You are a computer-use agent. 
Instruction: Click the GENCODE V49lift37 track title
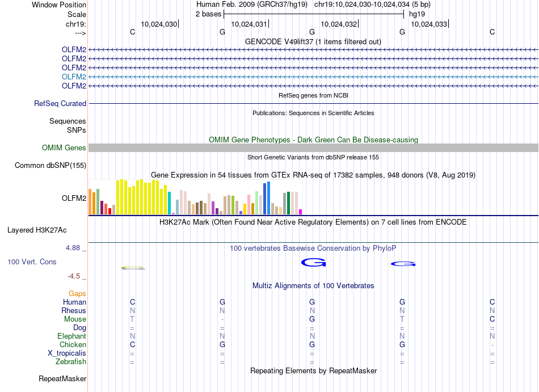click(x=313, y=41)
